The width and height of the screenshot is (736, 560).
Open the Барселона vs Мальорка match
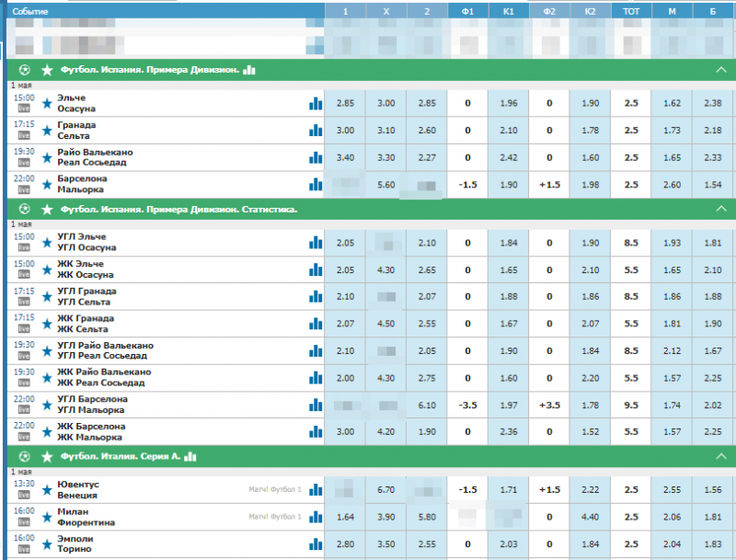(x=83, y=185)
